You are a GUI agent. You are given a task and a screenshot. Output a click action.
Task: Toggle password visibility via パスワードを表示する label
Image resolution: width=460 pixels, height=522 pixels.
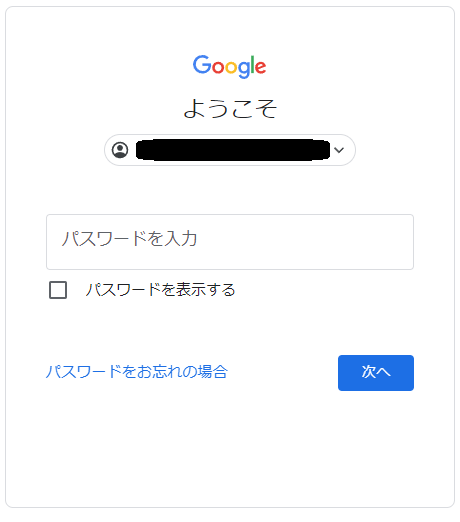[x=160, y=290]
